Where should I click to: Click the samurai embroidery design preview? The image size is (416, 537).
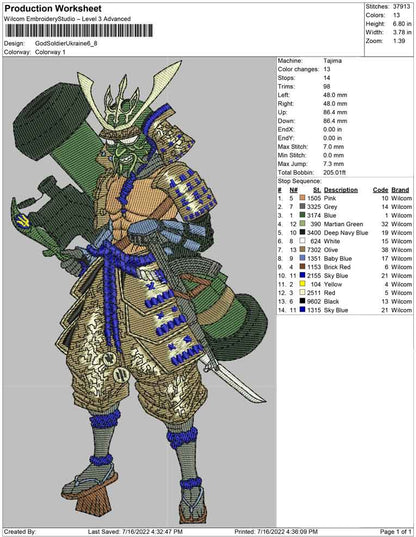pos(140,291)
